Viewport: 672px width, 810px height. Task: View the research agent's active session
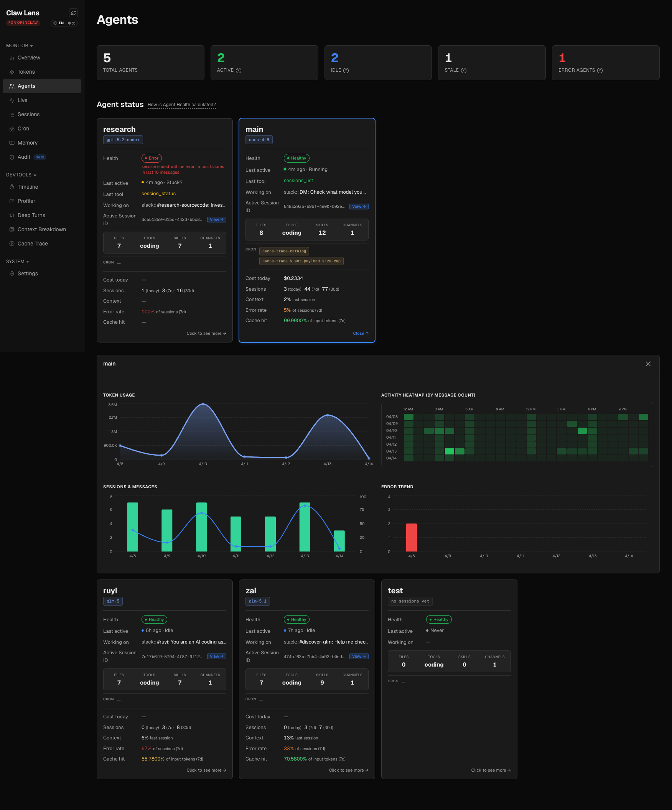217,220
